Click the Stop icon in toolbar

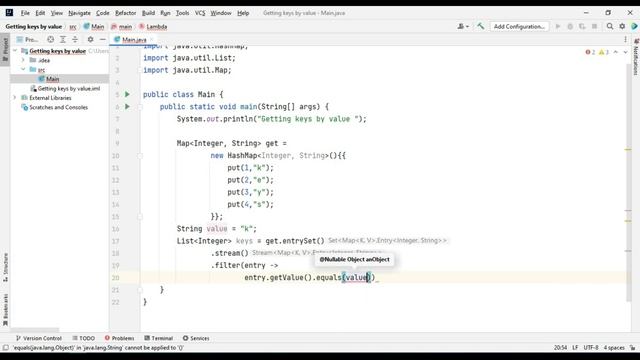(595, 26)
